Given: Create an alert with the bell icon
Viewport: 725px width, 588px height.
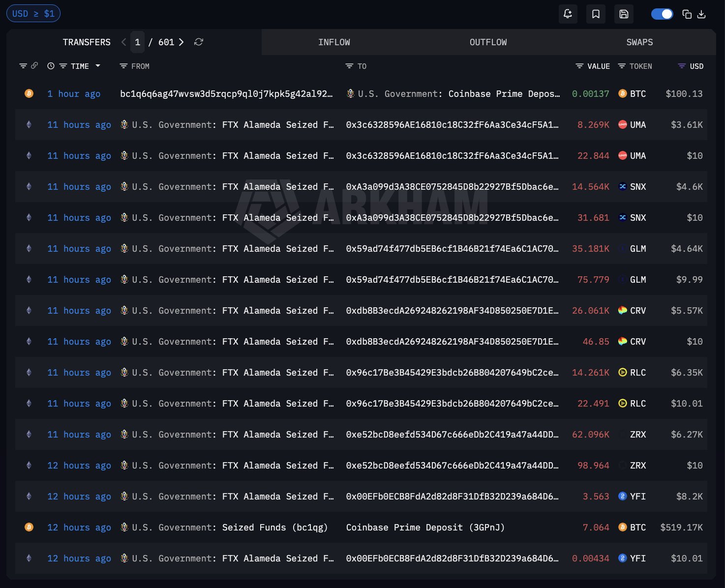Looking at the screenshot, I should tap(568, 14).
